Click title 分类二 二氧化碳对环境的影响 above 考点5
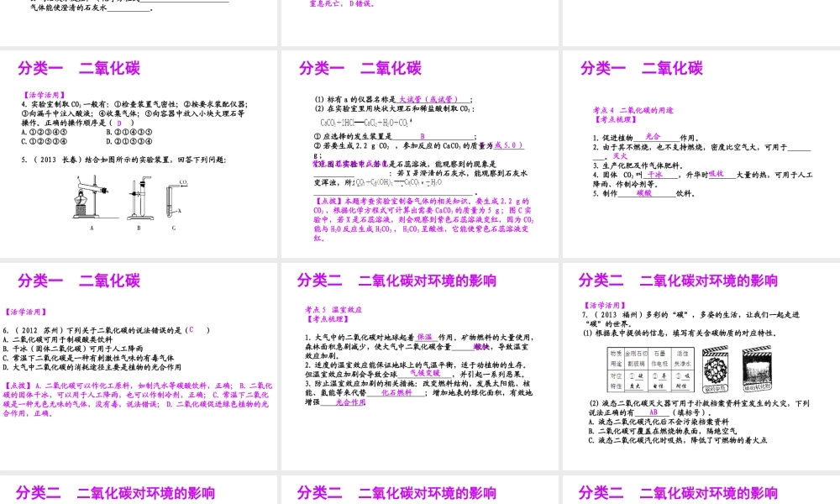The image size is (840, 504). coord(396,281)
